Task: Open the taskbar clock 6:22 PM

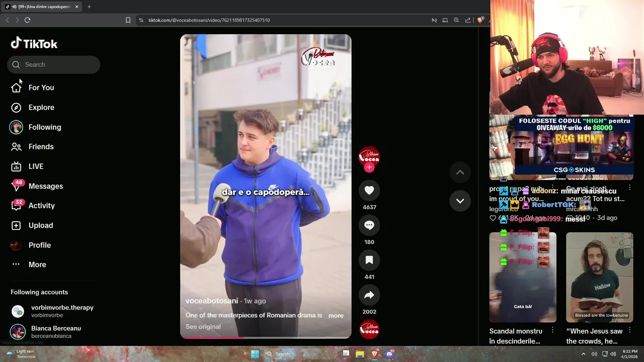Action: click(x=630, y=354)
